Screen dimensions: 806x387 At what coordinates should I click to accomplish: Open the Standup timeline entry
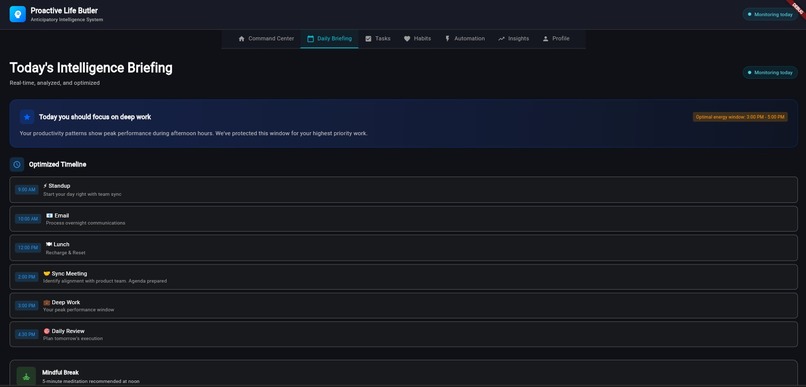tap(404, 190)
